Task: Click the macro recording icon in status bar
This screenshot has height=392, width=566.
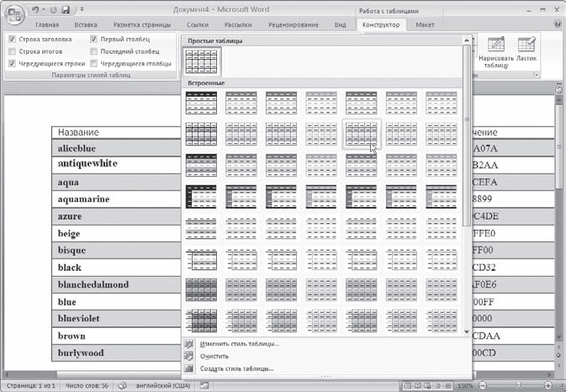Action: 204,385
